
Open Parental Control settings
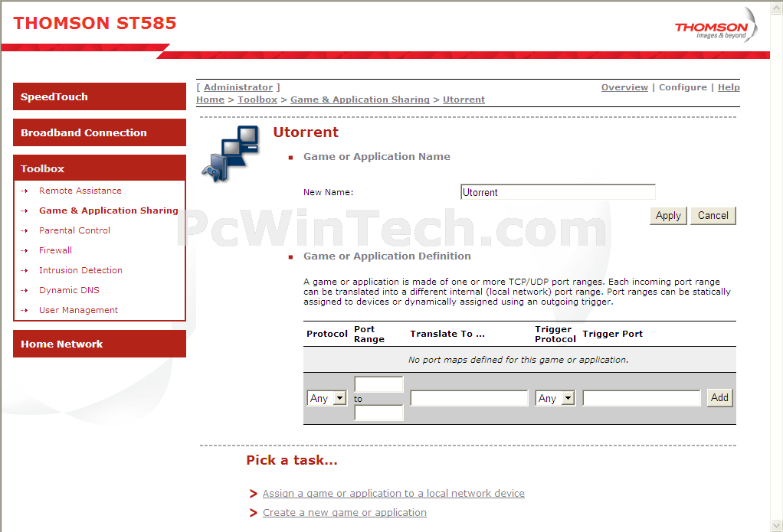pos(74,230)
